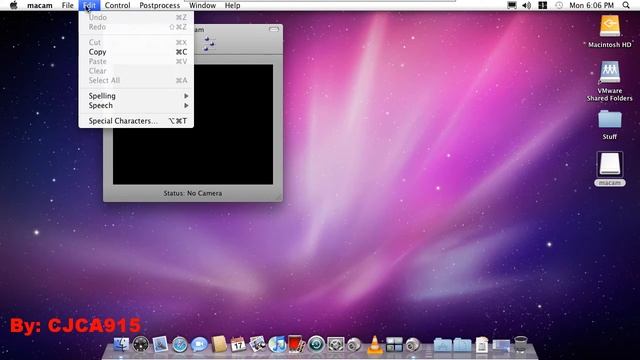The width and height of the screenshot is (640, 360).
Task: Open Spaces in the dock
Action: coord(394,344)
